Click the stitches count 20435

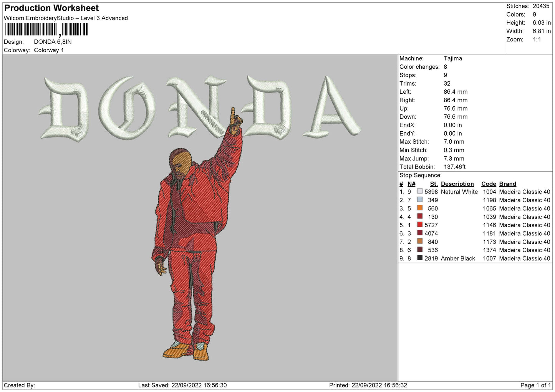(x=541, y=6)
